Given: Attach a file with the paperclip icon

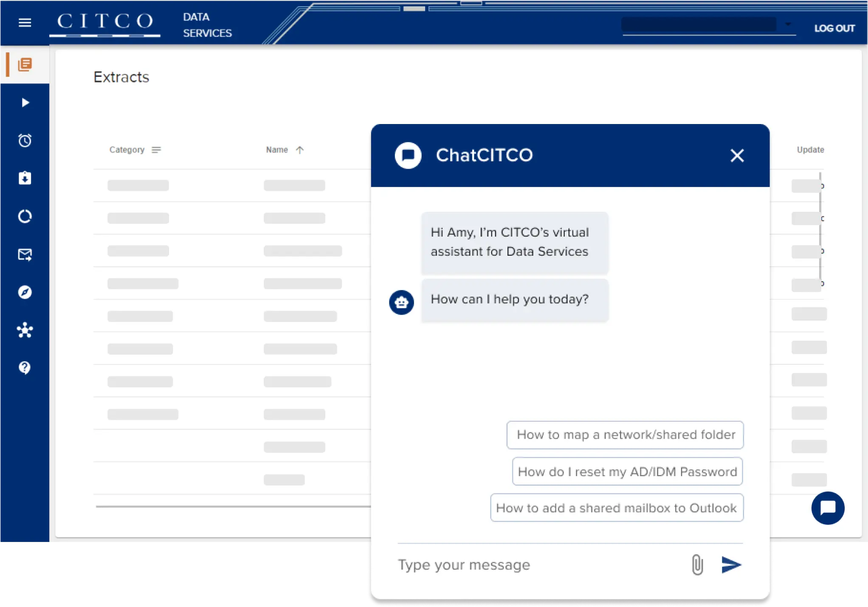Looking at the screenshot, I should pos(697,565).
